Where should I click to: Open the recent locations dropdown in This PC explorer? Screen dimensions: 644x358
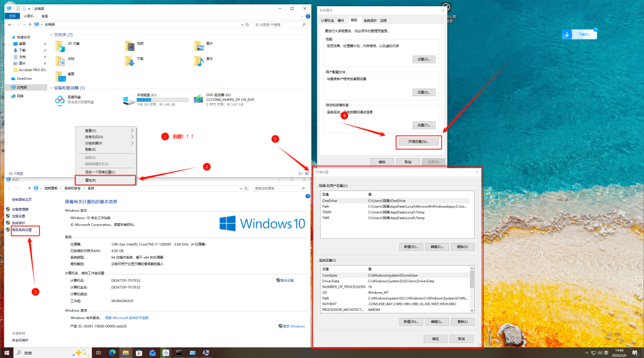(24, 24)
